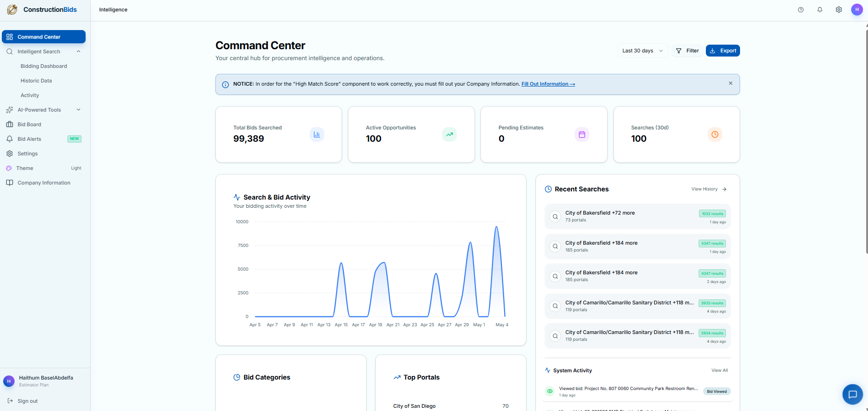Click the Active Opportunities trend icon

[449, 134]
